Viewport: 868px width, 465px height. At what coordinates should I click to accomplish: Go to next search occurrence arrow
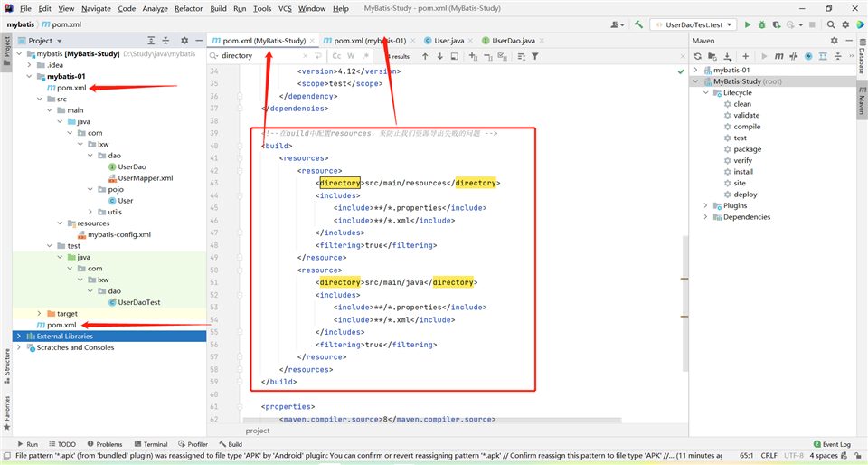440,56
